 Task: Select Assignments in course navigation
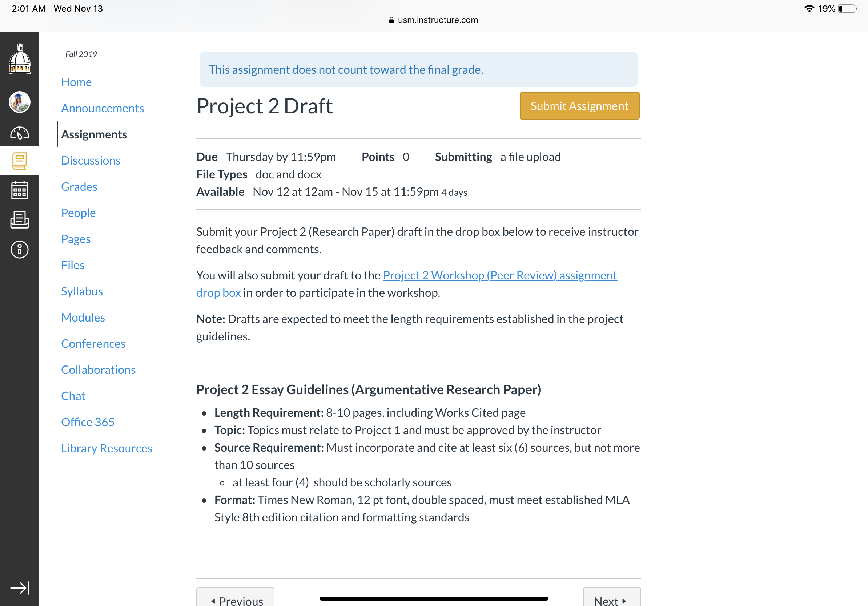[94, 134]
